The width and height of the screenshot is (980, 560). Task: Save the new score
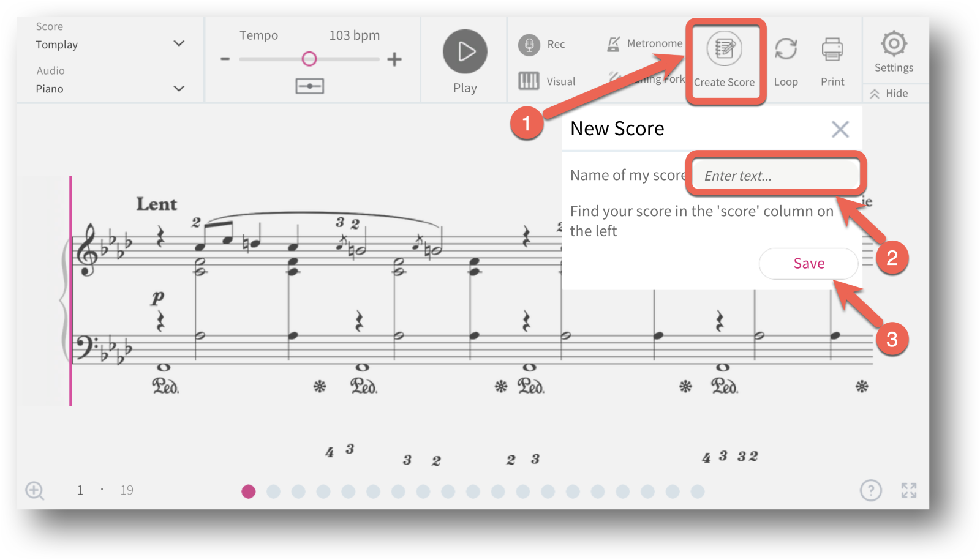point(809,264)
